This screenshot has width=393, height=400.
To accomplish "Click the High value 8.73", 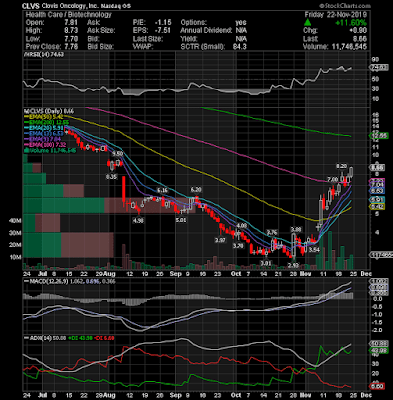I will (71, 31).
